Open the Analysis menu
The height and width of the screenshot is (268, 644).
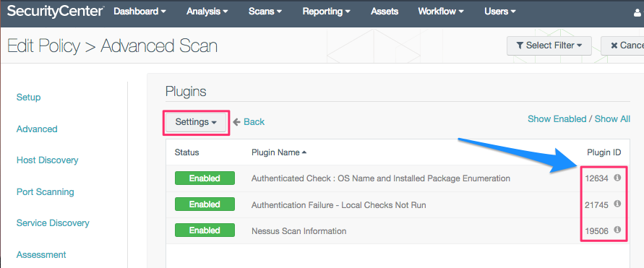[x=207, y=12]
